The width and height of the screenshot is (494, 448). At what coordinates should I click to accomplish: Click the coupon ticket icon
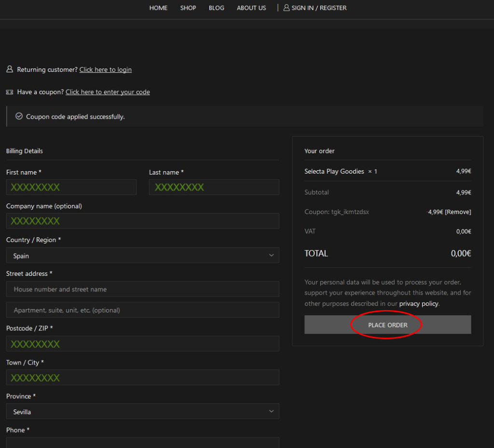(x=10, y=92)
